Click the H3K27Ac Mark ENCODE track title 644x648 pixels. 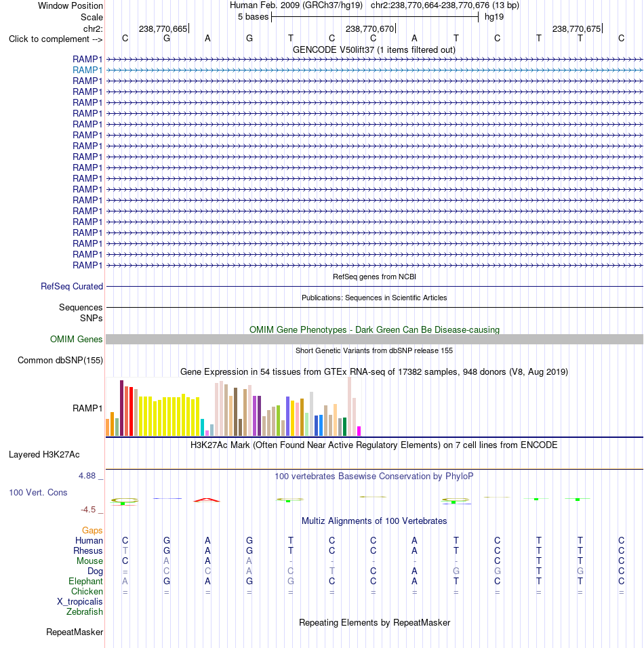click(374, 445)
